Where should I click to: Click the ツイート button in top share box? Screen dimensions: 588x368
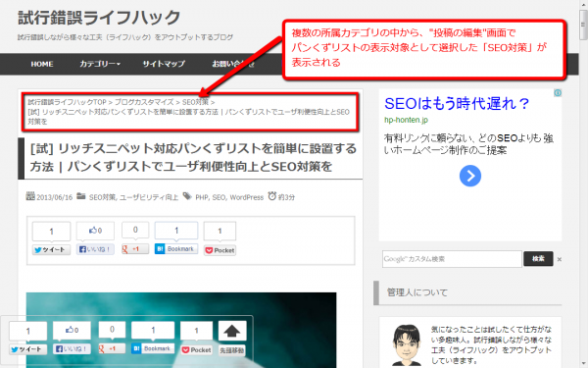(x=51, y=249)
